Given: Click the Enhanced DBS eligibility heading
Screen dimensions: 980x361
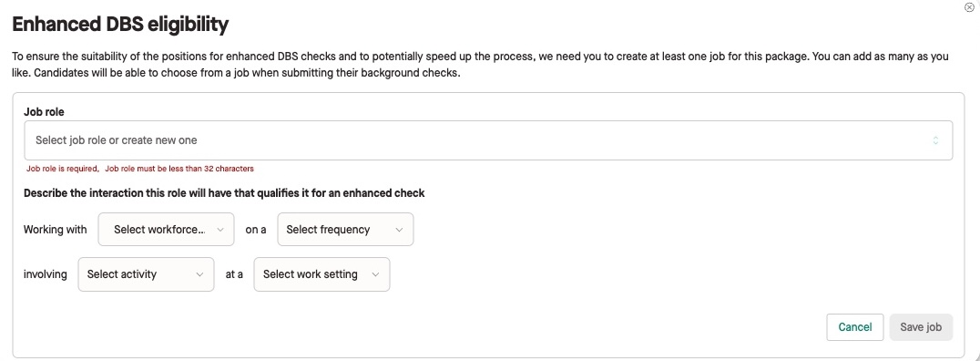Looking at the screenshot, I should 120,25.
